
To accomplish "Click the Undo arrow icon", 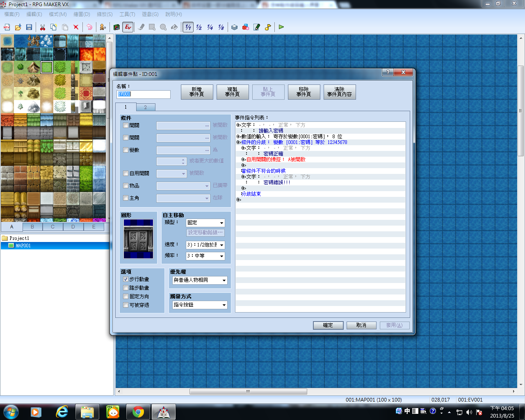I will [89, 27].
